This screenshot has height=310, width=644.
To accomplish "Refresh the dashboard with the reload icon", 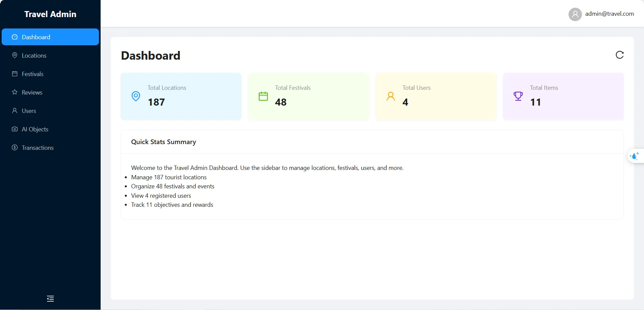I will [620, 55].
